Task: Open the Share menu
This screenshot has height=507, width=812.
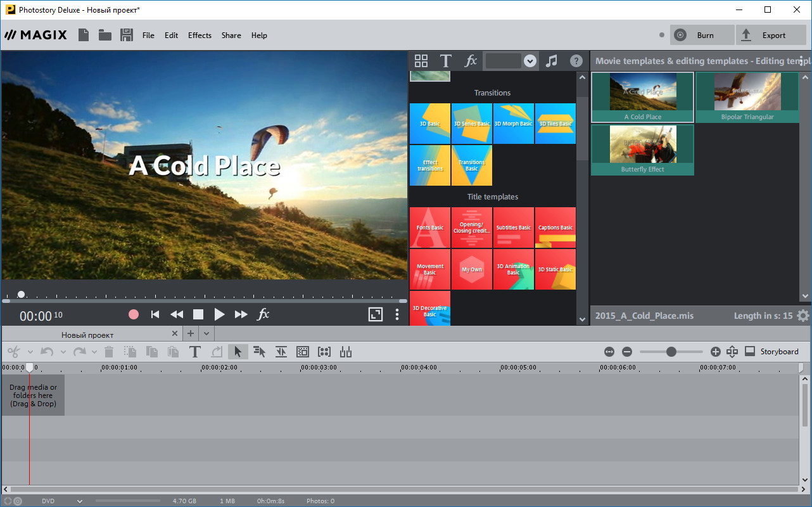Action: click(x=231, y=35)
